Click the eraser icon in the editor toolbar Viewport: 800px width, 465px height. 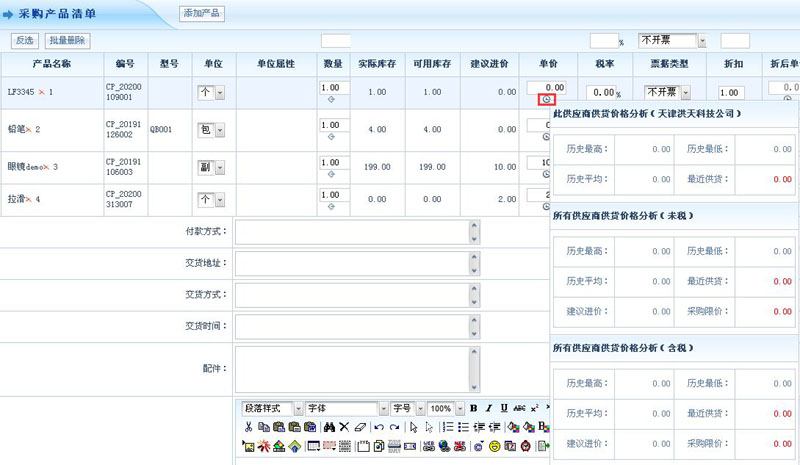pyautogui.click(x=360, y=427)
